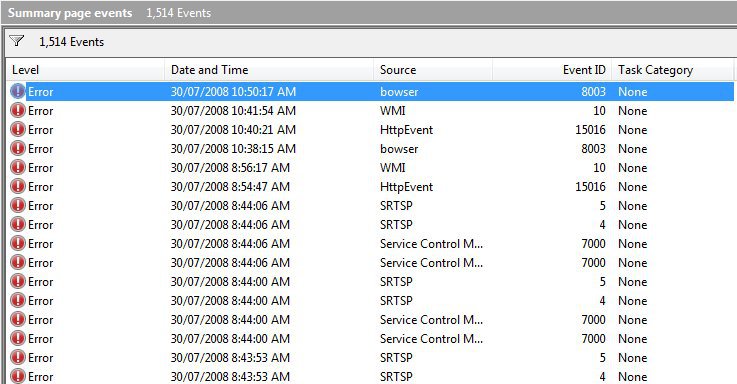
Task: Click error icon of HttpEvent 10:40:21 AM row
Action: click(x=17, y=129)
